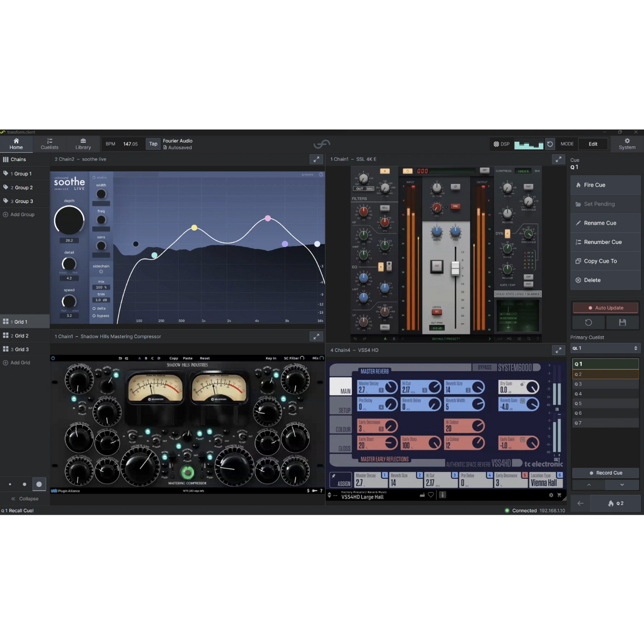The width and height of the screenshot is (644, 644).
Task: Reset the DSP meter with refresh icon
Action: (x=550, y=144)
